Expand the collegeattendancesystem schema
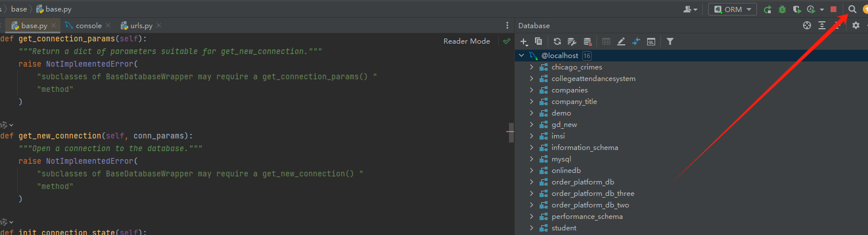This screenshot has height=235, width=868. pyautogui.click(x=531, y=79)
